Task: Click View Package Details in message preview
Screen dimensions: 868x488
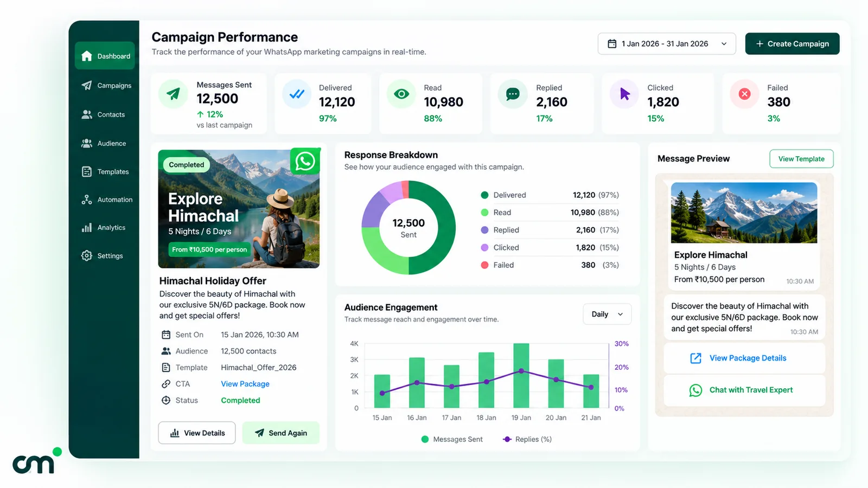Action: click(x=744, y=358)
